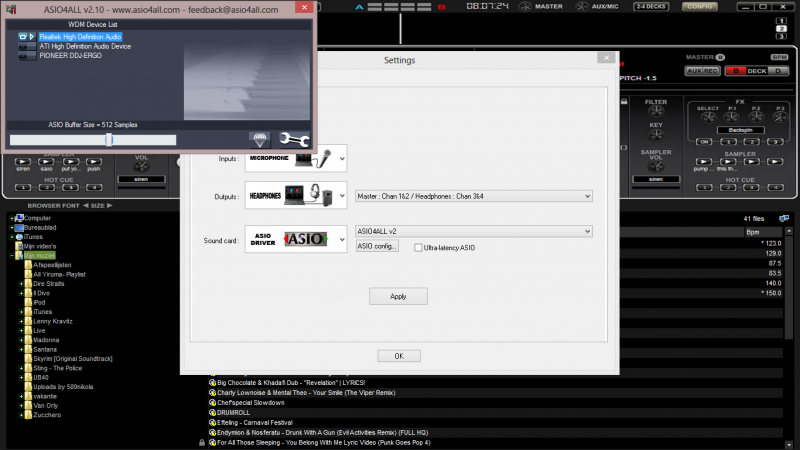The width and height of the screenshot is (800, 450).
Task: Close the Settings dialog
Action: click(606, 58)
